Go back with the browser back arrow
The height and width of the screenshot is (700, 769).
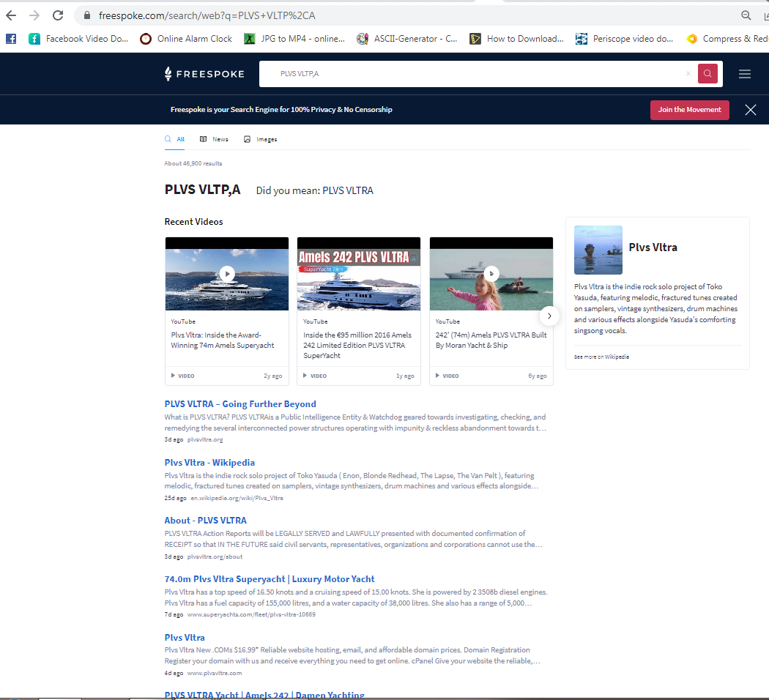(x=11, y=15)
